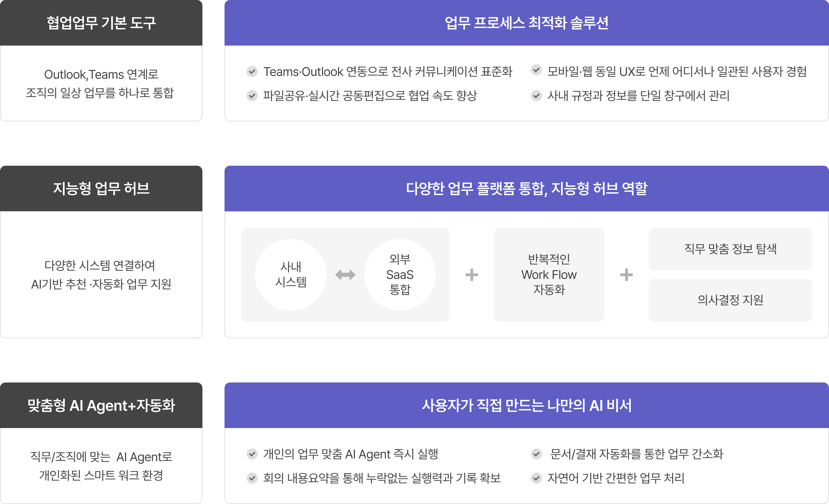Click the 사용자가 직접 만드는 나만의 AI 비서 banner
Screen dimensions: 829x504
(x=527, y=405)
